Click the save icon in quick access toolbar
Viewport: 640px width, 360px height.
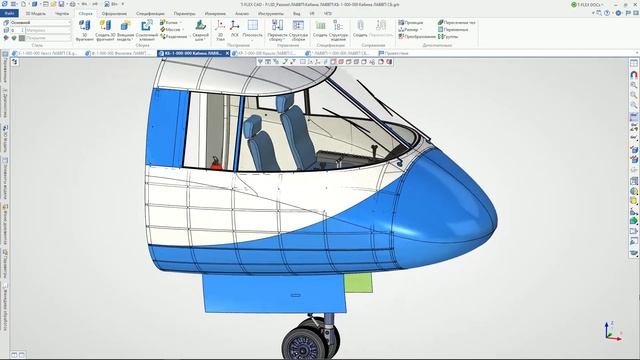coord(61,4)
